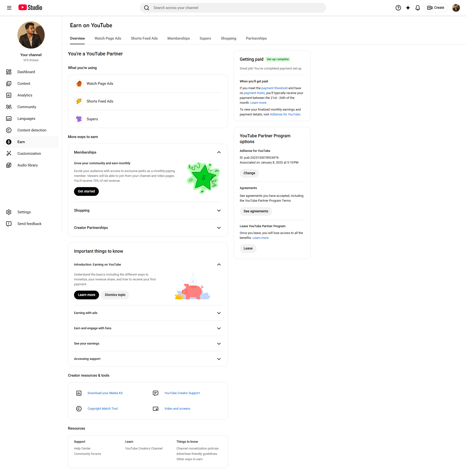Collapse Introduction: Earning on YouTube
This screenshot has height=476, width=466.
(219, 265)
